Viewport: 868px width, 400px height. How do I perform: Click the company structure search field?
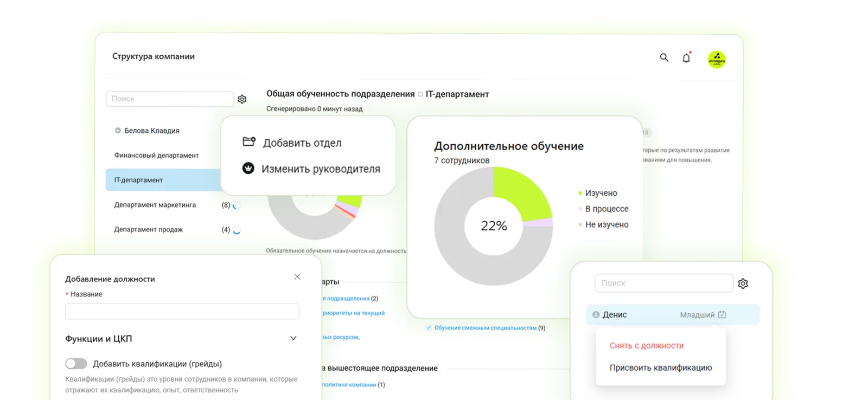[x=170, y=99]
